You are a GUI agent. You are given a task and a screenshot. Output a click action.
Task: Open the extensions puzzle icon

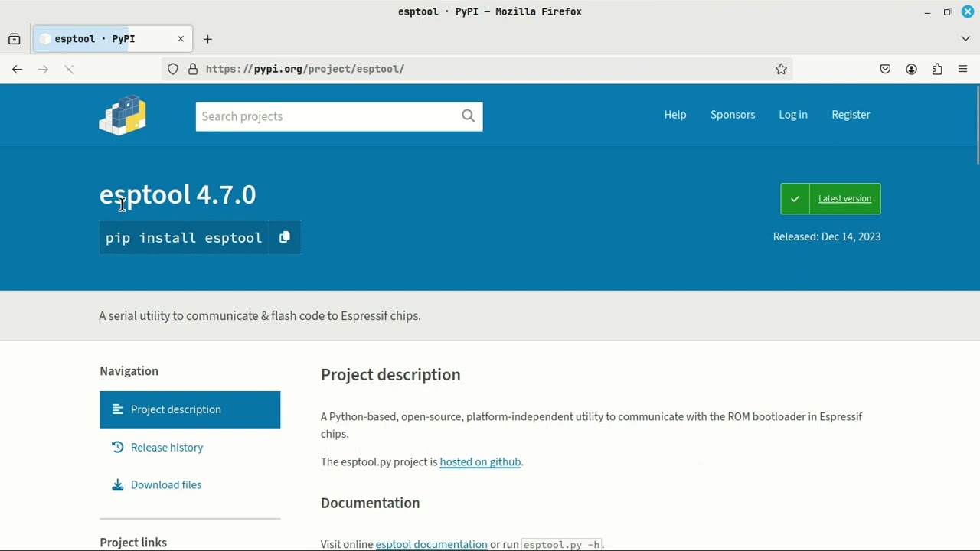click(x=937, y=69)
